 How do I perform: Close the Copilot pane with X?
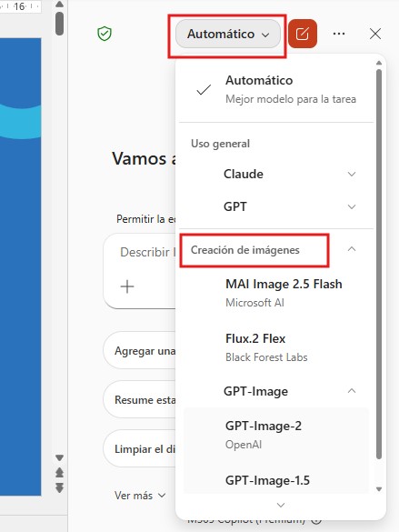(x=375, y=34)
